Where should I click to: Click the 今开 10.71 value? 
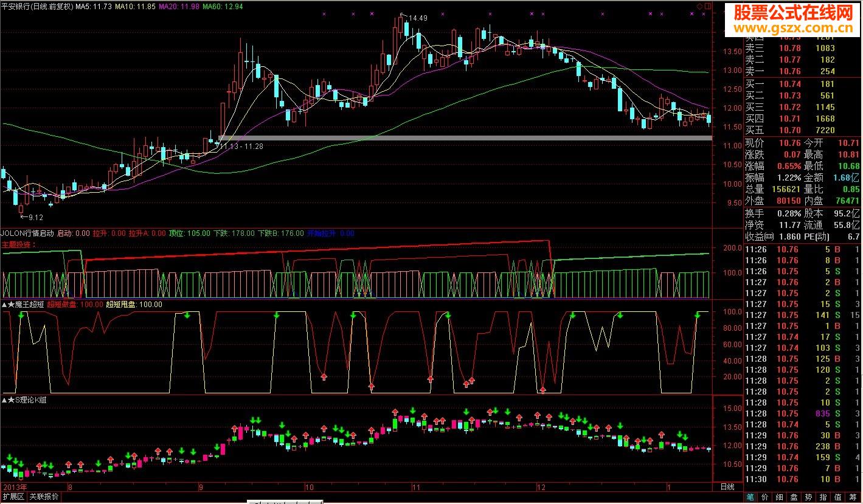pos(848,143)
